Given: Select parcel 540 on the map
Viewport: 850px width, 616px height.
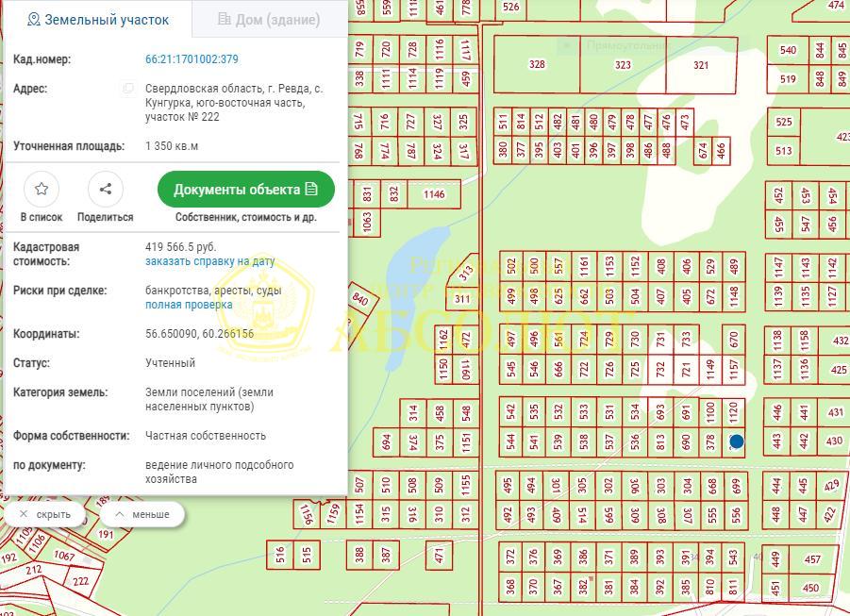Looking at the screenshot, I should tap(788, 50).
